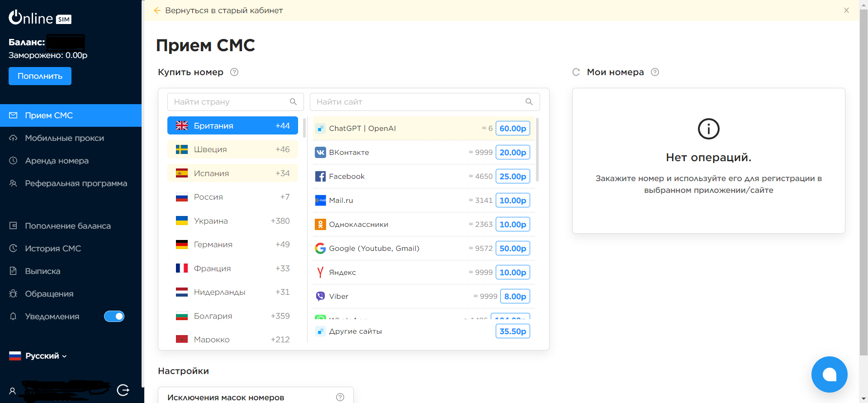Click the user profile icon in sidebar
Screen dimensions: 868x403
point(13,391)
